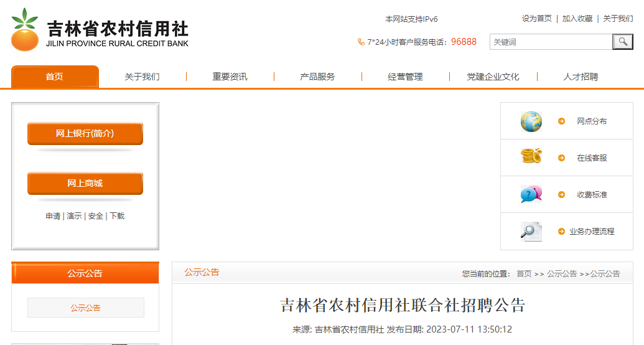The image size is (644, 345).
Task: Click the gold coins online service icon
Action: (x=531, y=157)
